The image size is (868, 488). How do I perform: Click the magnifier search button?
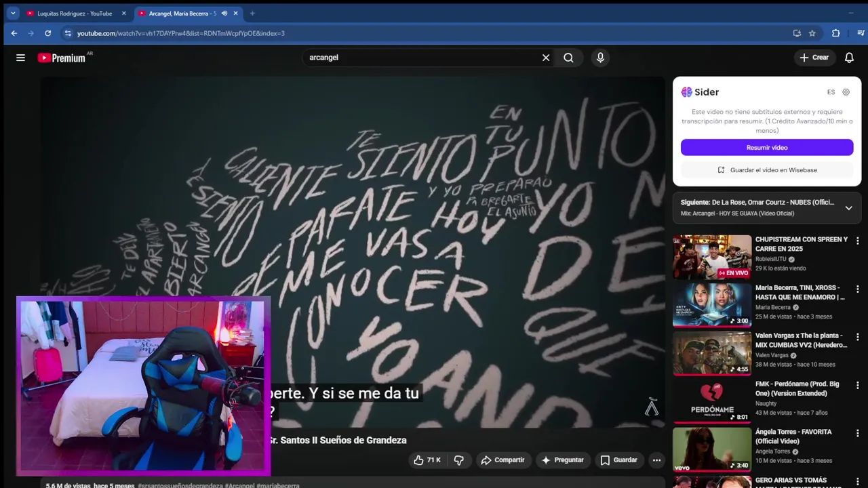pos(568,58)
